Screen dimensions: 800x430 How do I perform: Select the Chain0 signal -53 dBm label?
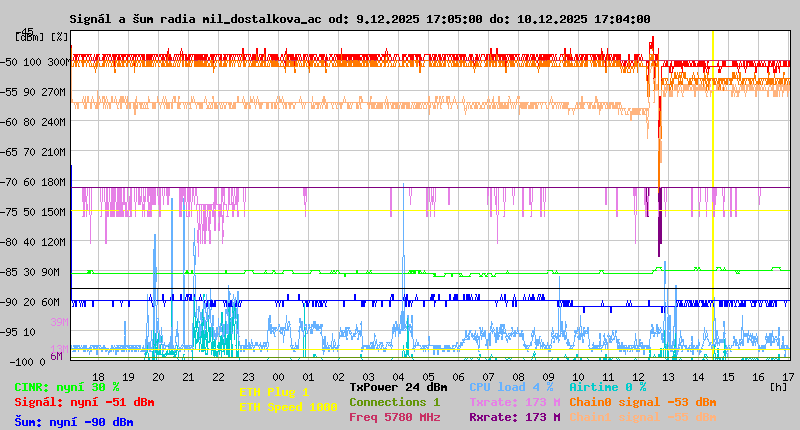(635, 402)
